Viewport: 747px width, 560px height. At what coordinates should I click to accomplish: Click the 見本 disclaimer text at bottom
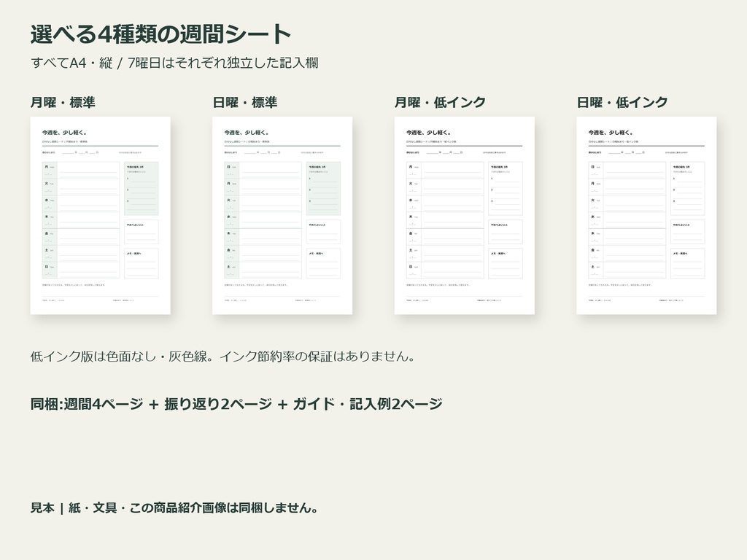[174, 507]
